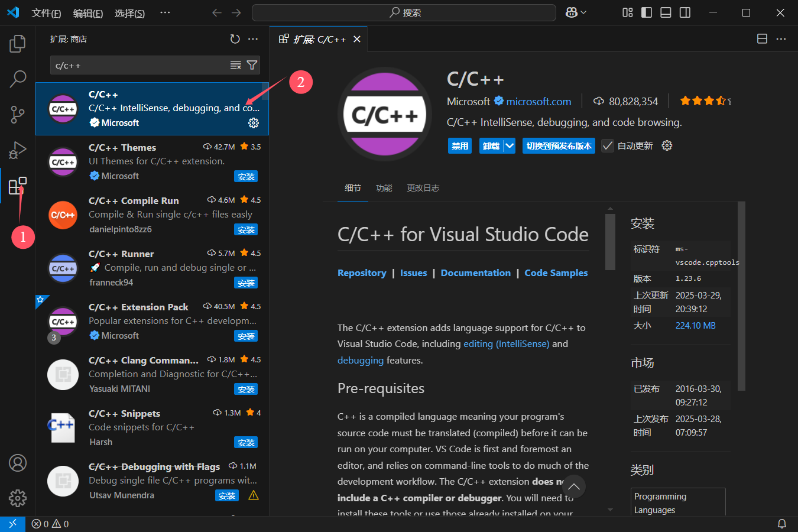The height and width of the screenshot is (532, 798).
Task: Install C/C++ Runner extension
Action: pos(246,283)
